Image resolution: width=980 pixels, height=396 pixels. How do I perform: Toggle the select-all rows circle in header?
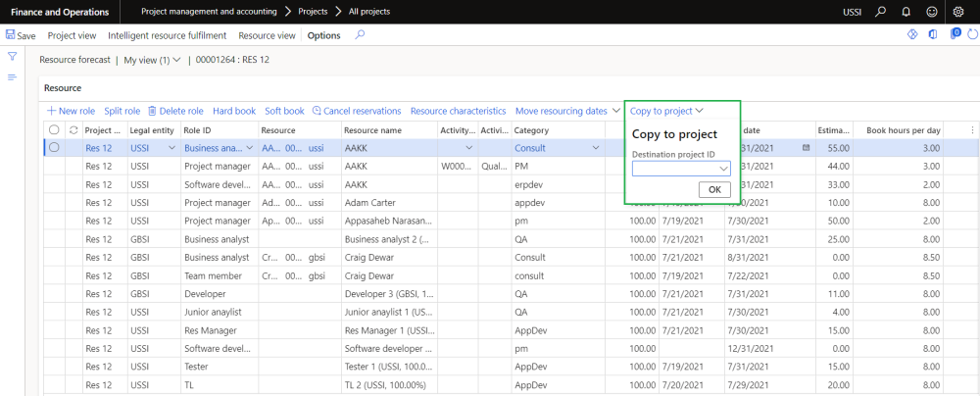click(x=54, y=130)
